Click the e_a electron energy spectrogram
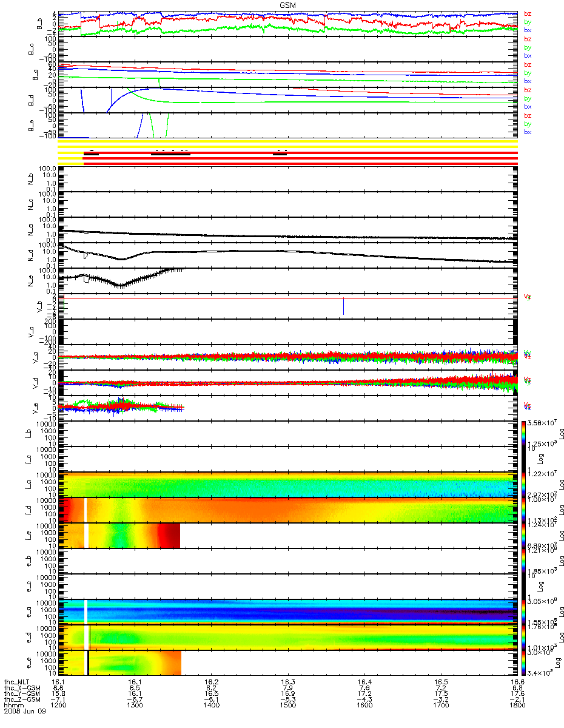The width and height of the screenshot is (564, 728). click(287, 612)
